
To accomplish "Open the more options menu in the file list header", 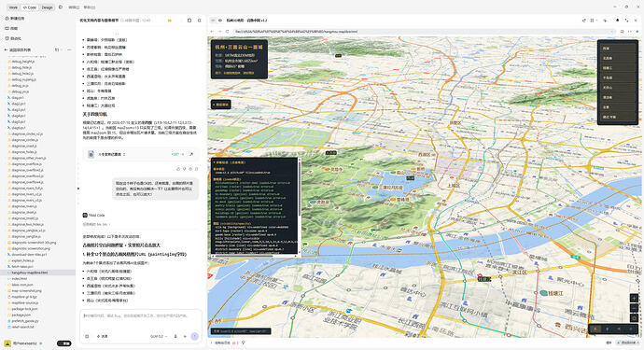I will pos(69,49).
